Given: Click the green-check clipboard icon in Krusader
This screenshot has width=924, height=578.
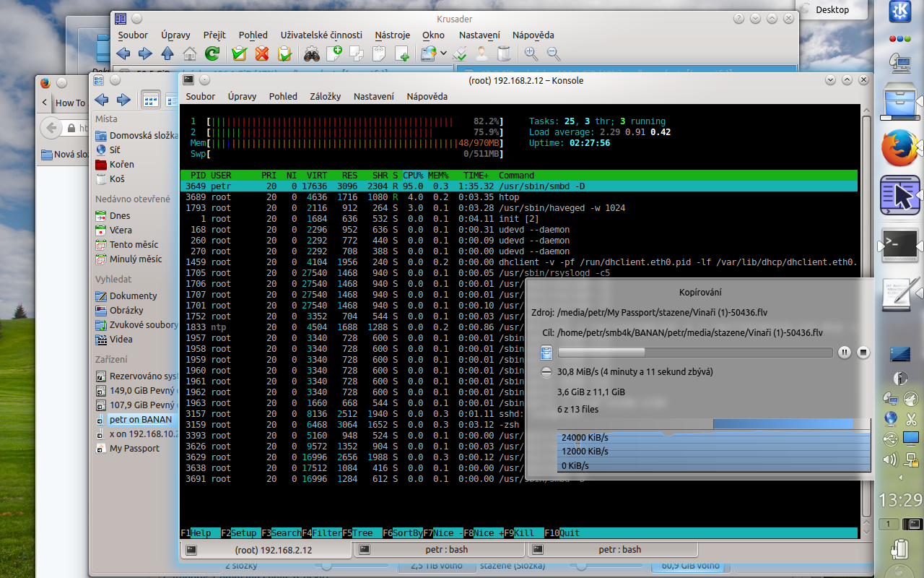Looking at the screenshot, I should 240,53.
